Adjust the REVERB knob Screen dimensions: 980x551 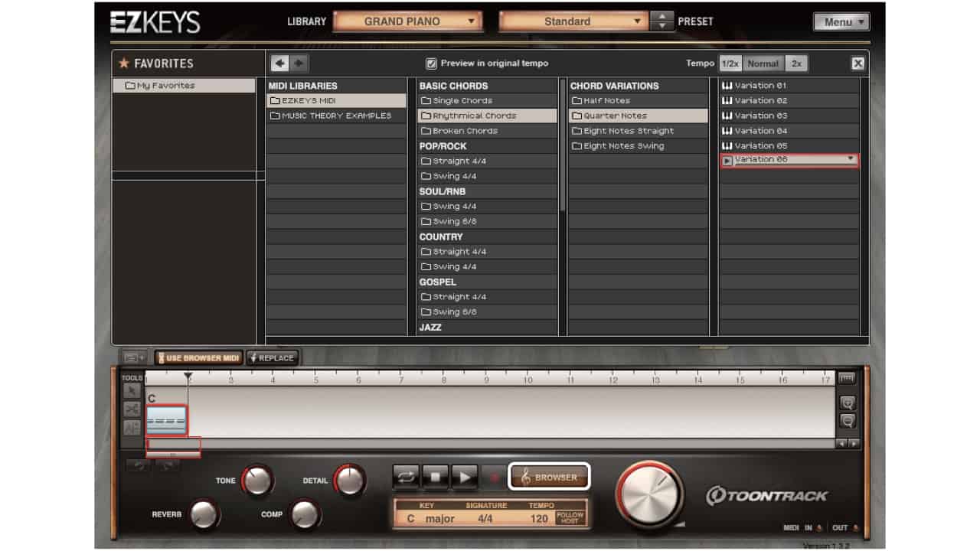coord(202,516)
